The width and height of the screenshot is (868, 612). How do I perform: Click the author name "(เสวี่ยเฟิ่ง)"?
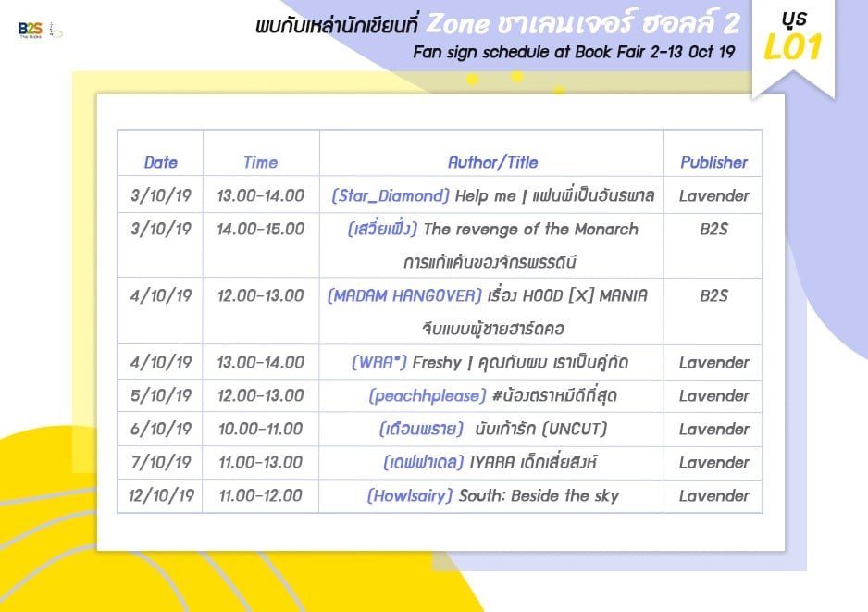[382, 229]
